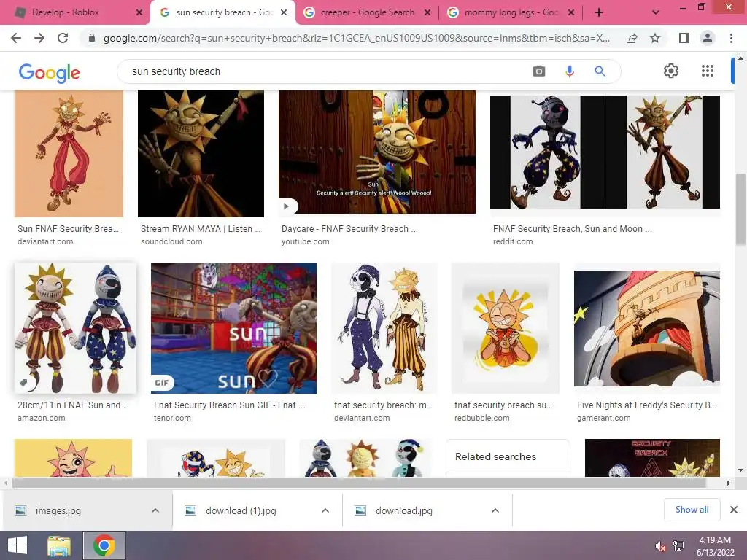Open download (1).jpg options chevron
Image resolution: width=747 pixels, height=560 pixels.
(x=325, y=510)
